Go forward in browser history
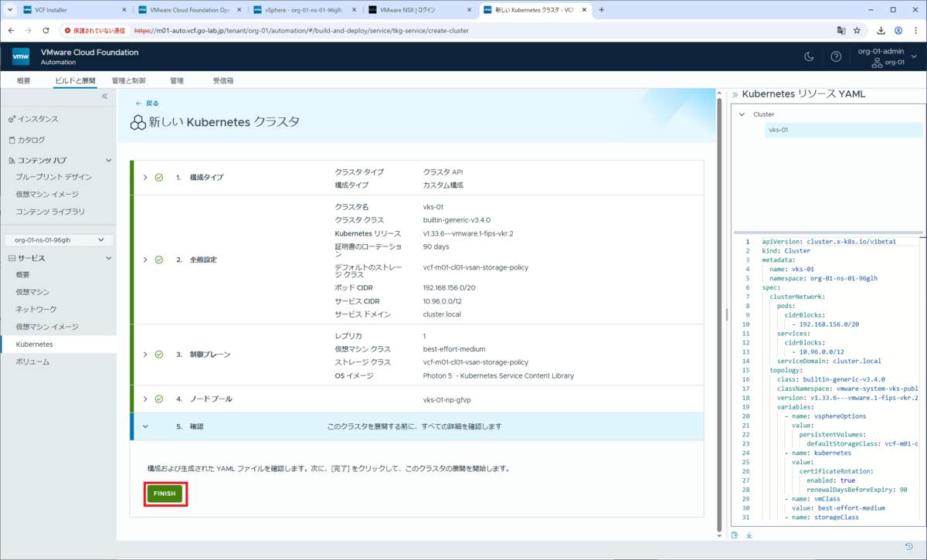Screen dimensions: 927x560 29,30
